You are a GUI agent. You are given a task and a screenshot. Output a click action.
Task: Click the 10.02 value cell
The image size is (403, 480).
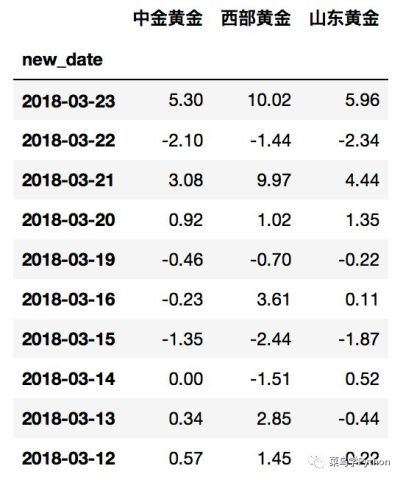coord(269,100)
